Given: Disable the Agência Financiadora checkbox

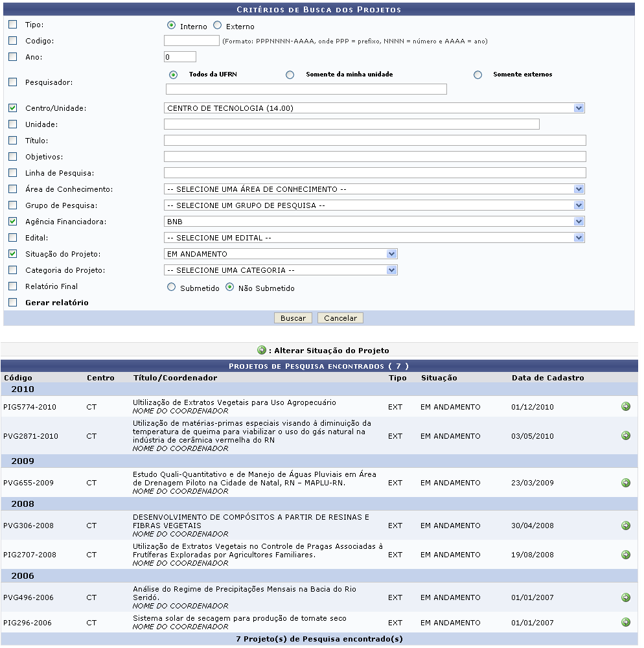Looking at the screenshot, I should 13,222.
